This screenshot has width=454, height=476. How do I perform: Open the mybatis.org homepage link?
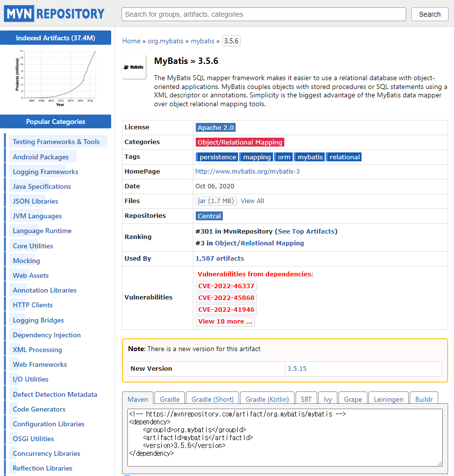click(247, 172)
